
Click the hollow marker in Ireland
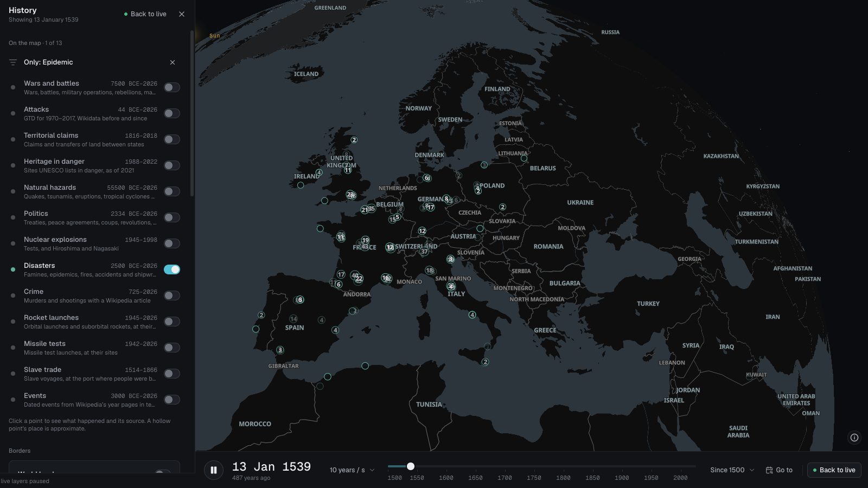(x=301, y=185)
